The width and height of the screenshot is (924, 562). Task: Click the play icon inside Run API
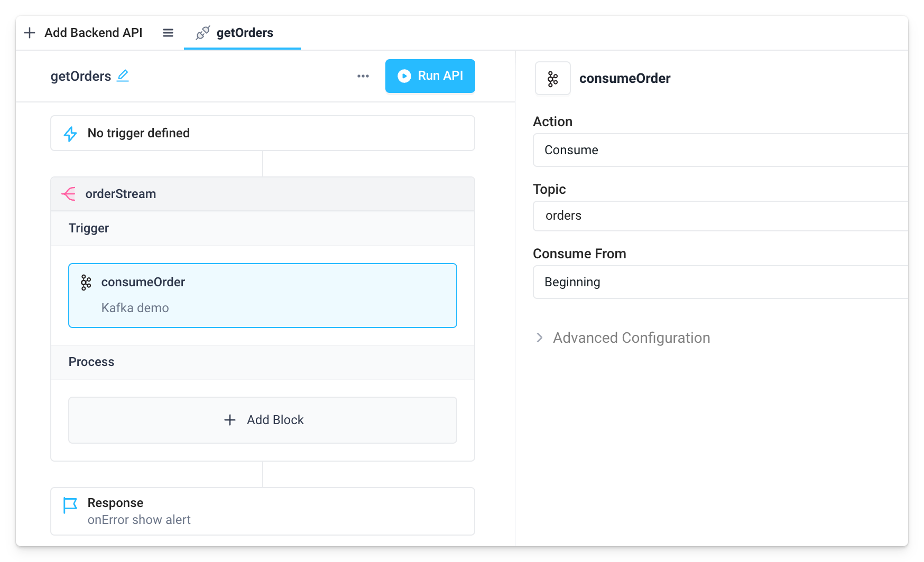[x=404, y=76]
